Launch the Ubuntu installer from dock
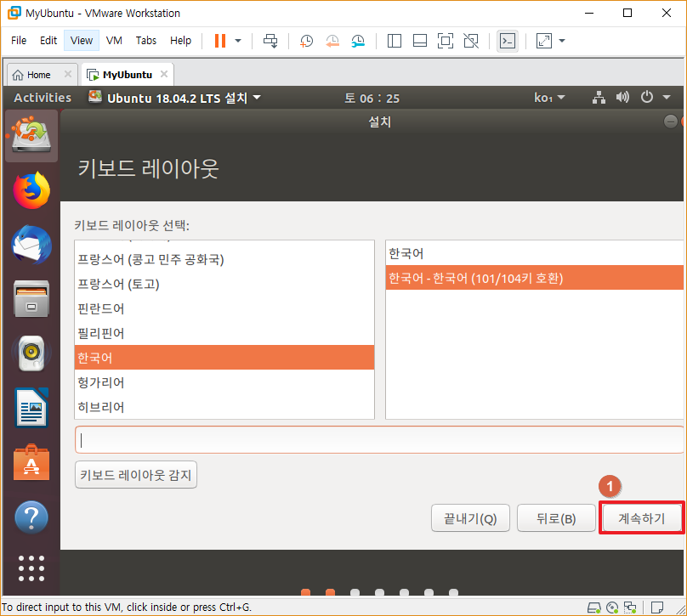The height and width of the screenshot is (616, 687). tap(31, 135)
